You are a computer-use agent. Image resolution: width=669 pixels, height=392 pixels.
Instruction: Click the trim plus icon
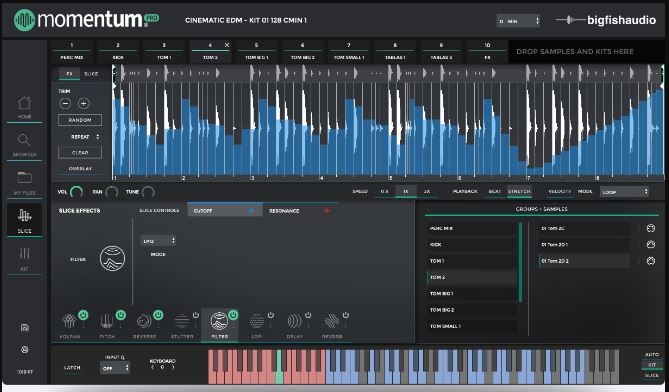click(x=84, y=103)
